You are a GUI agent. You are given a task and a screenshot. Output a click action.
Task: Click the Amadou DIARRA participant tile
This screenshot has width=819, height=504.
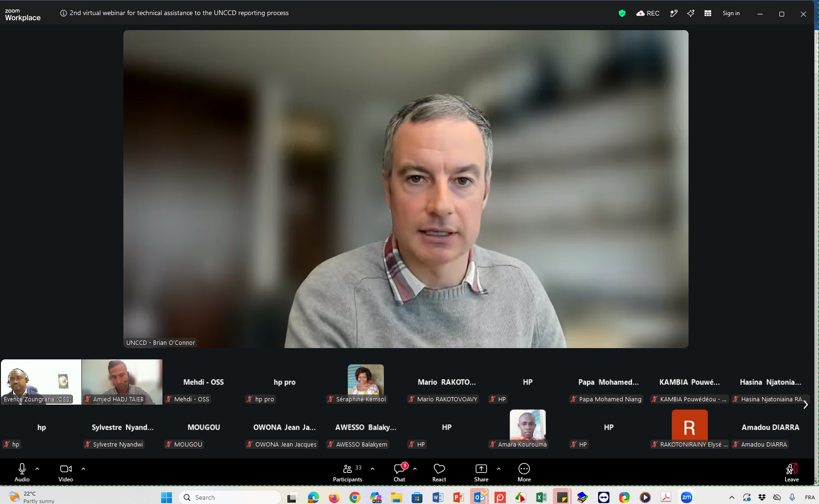click(x=770, y=427)
